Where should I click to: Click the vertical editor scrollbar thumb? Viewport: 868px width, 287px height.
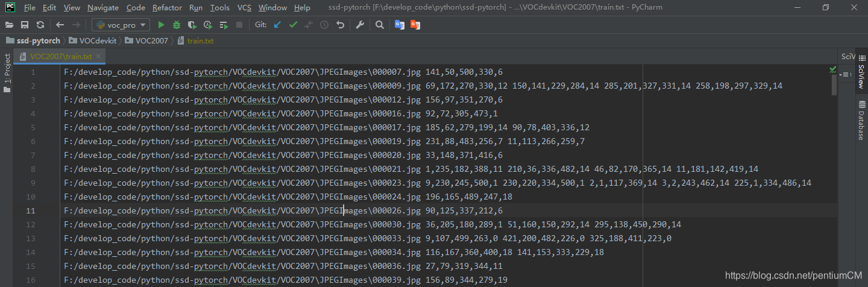(834, 86)
